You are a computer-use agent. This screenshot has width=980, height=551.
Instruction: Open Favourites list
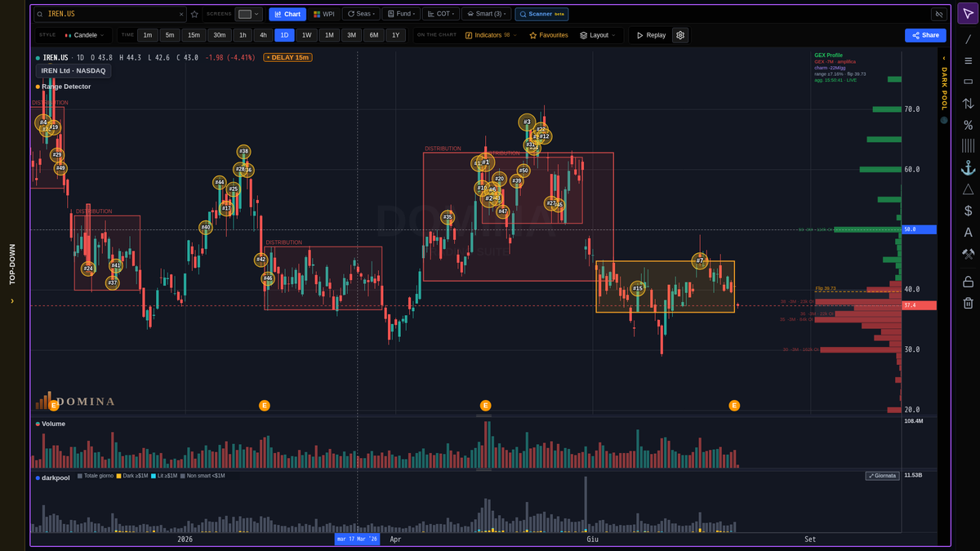click(x=549, y=35)
